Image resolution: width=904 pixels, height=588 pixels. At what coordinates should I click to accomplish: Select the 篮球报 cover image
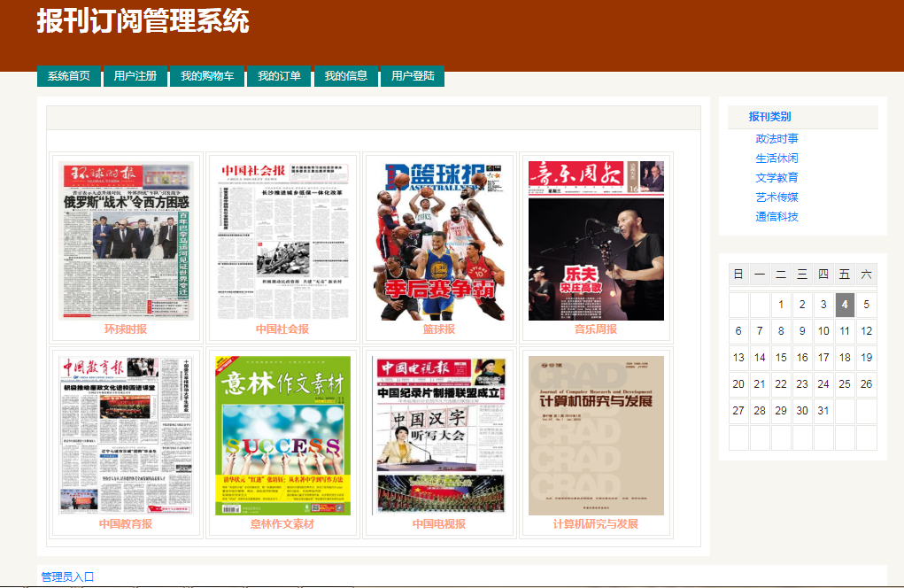(x=439, y=240)
